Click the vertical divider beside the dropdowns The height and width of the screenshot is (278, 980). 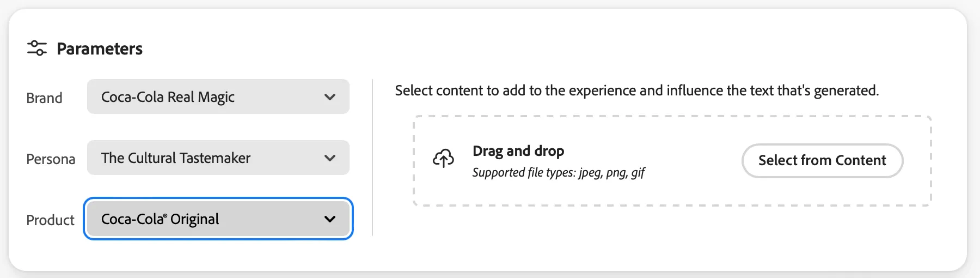pyautogui.click(x=372, y=158)
